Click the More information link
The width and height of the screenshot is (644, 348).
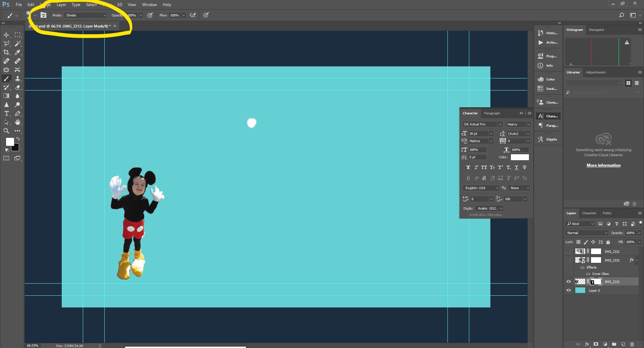point(603,165)
